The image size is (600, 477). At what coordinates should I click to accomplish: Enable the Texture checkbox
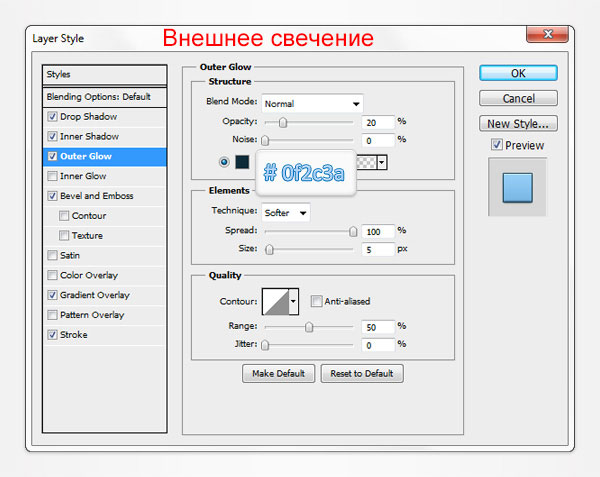pyautogui.click(x=64, y=235)
